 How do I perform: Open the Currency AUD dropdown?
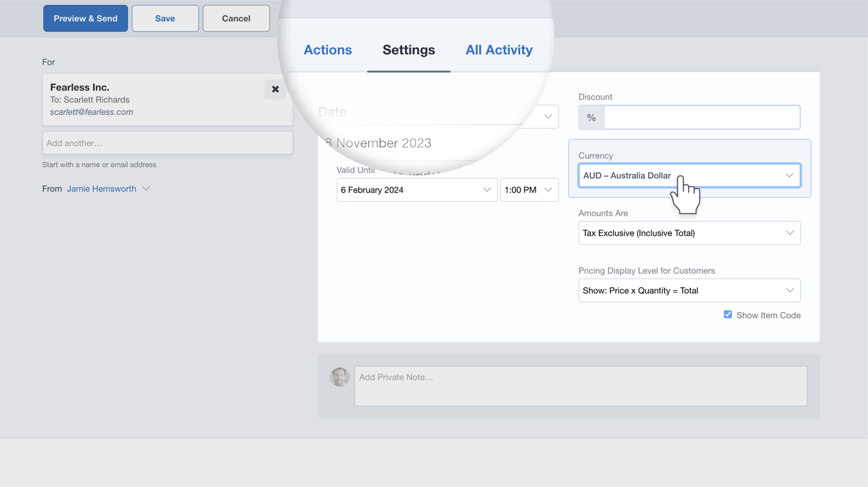689,175
